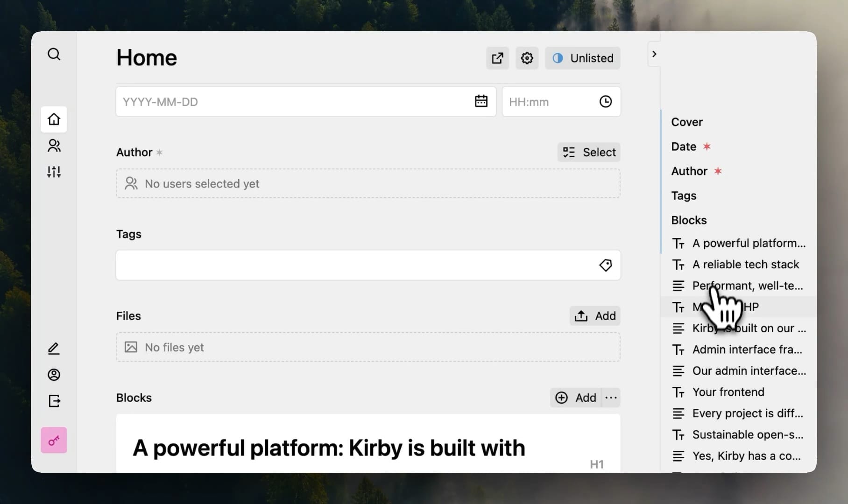
Task: Click the pencil edit icon in sidebar
Action: click(x=54, y=349)
